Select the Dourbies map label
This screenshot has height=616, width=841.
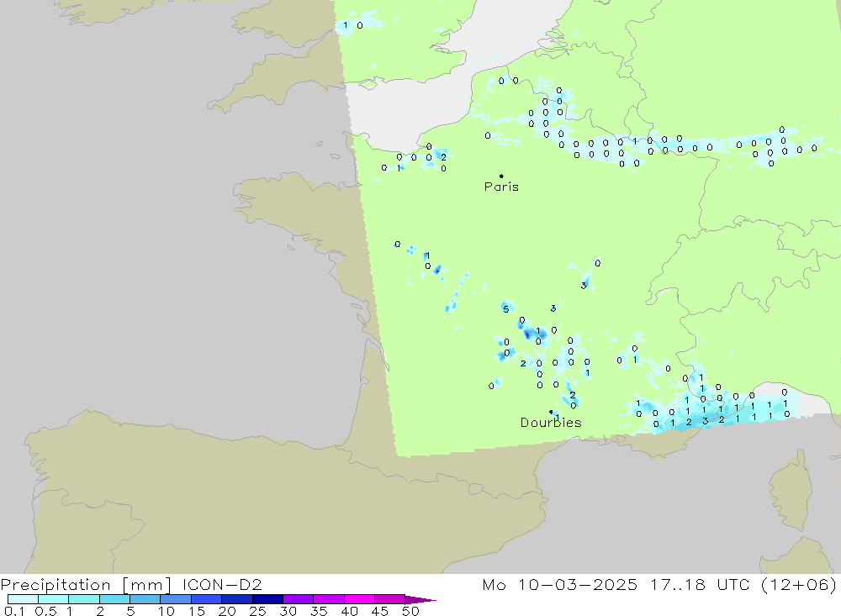551,423
